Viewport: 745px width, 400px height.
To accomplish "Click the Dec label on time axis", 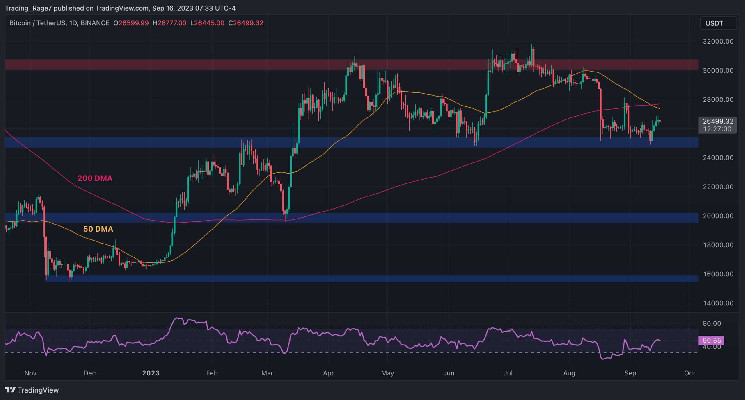I will (x=90, y=373).
